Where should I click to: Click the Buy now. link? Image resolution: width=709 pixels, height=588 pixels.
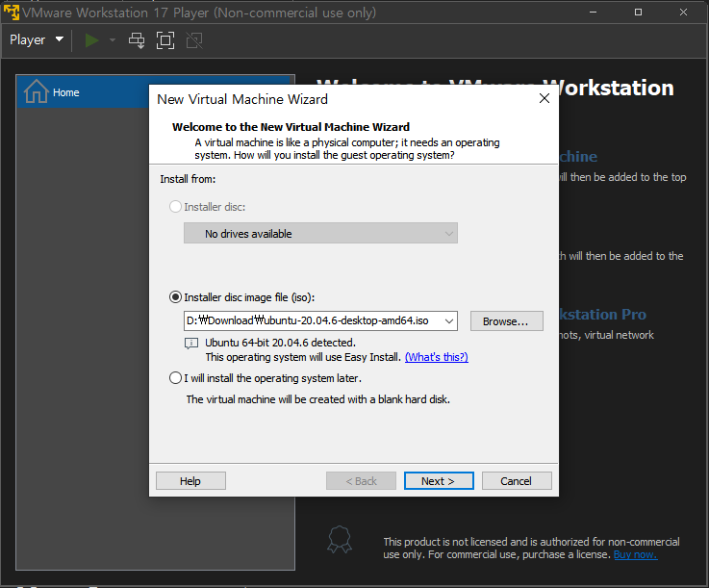tap(635, 554)
